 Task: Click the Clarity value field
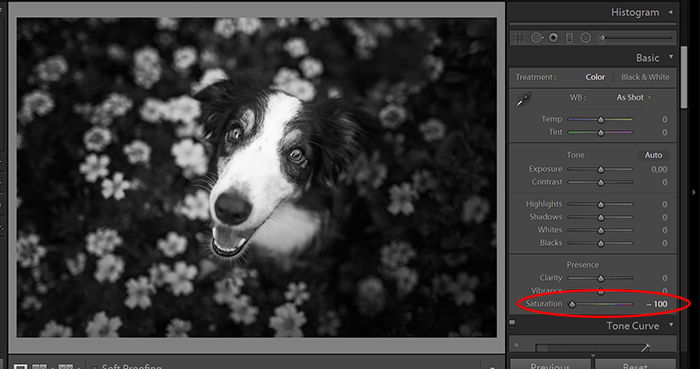tap(665, 278)
